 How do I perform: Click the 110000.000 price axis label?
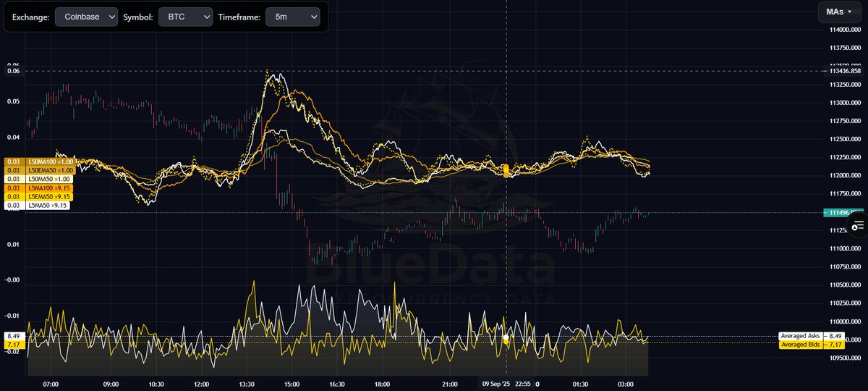tap(846, 321)
